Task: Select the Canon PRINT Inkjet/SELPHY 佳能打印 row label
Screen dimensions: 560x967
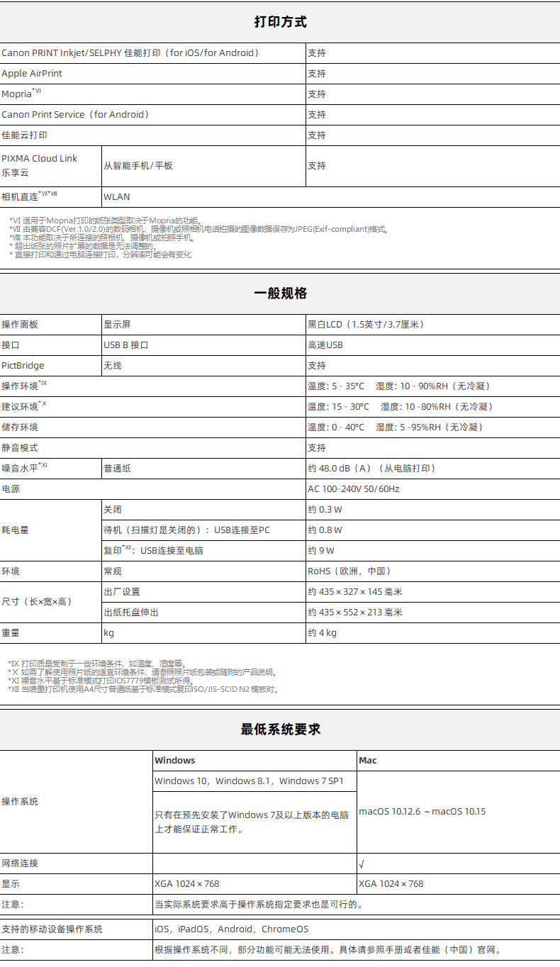Action: 130,52
